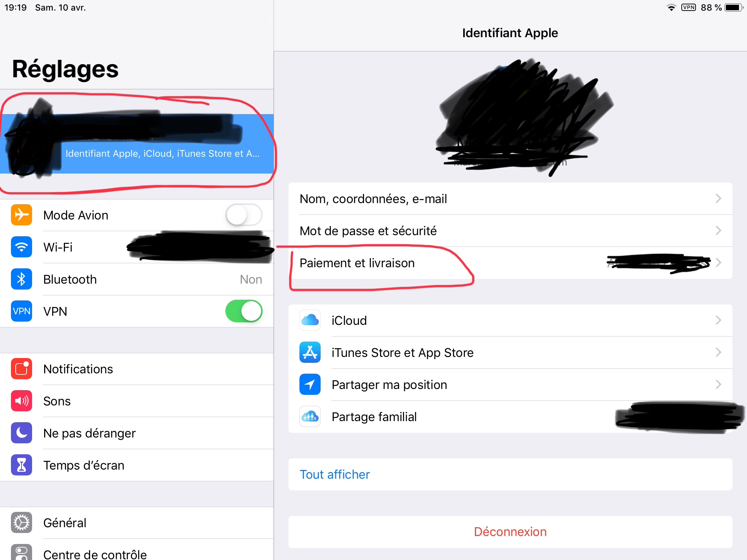Image resolution: width=747 pixels, height=560 pixels.
Task: Tap the Sons speaker icon
Action: click(x=22, y=401)
